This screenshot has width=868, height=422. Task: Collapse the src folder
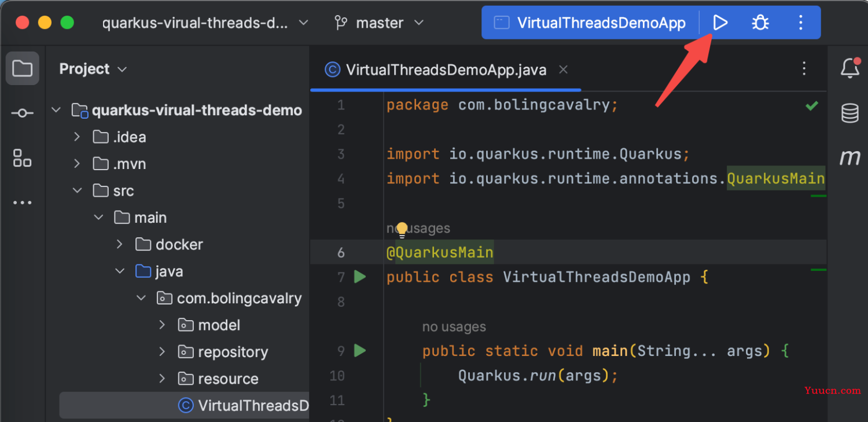(77, 190)
